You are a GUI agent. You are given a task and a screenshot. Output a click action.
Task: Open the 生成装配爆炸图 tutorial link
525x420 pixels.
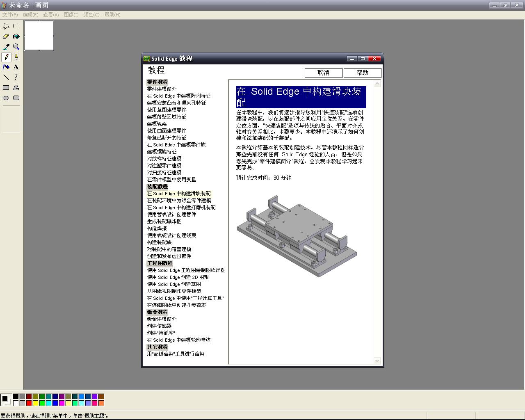[x=164, y=221]
